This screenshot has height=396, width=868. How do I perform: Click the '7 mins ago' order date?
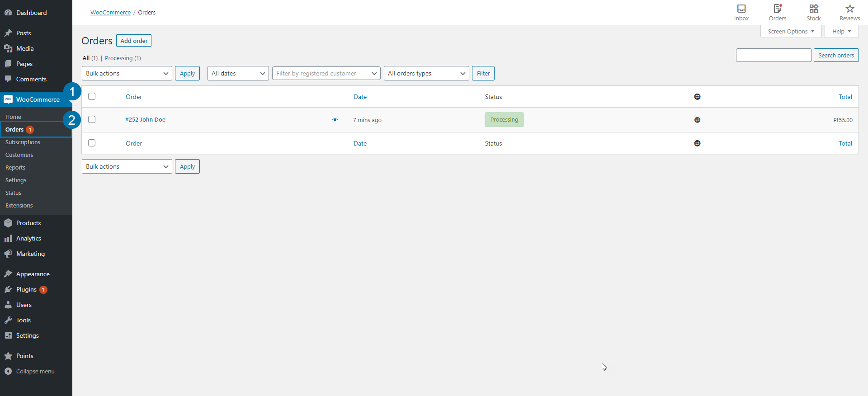[x=367, y=120]
